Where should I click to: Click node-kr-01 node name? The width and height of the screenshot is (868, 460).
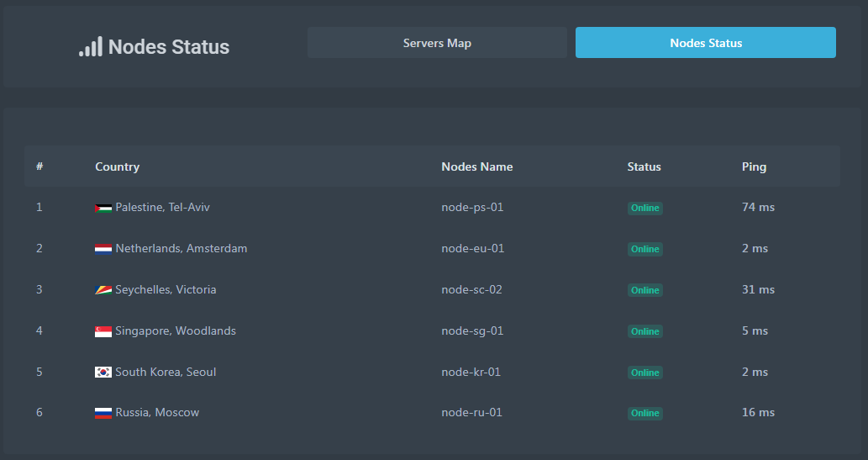tap(471, 372)
